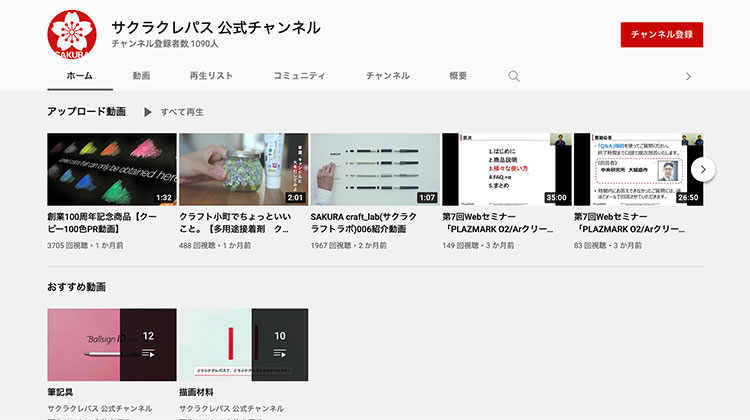750x420 pixels.
Task: Click the おすすめ動画 section heading
Action: click(77, 287)
